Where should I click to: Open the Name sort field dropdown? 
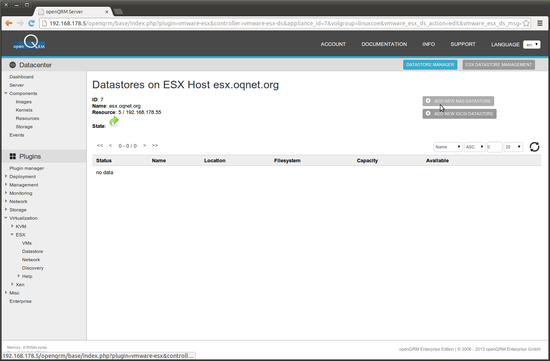tap(448, 147)
